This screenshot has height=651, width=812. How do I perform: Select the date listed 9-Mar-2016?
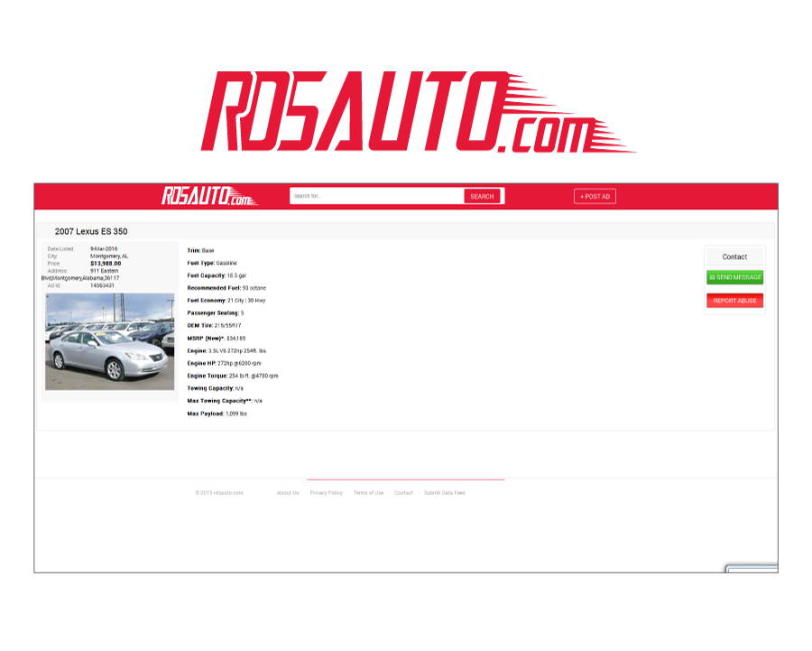tap(104, 249)
